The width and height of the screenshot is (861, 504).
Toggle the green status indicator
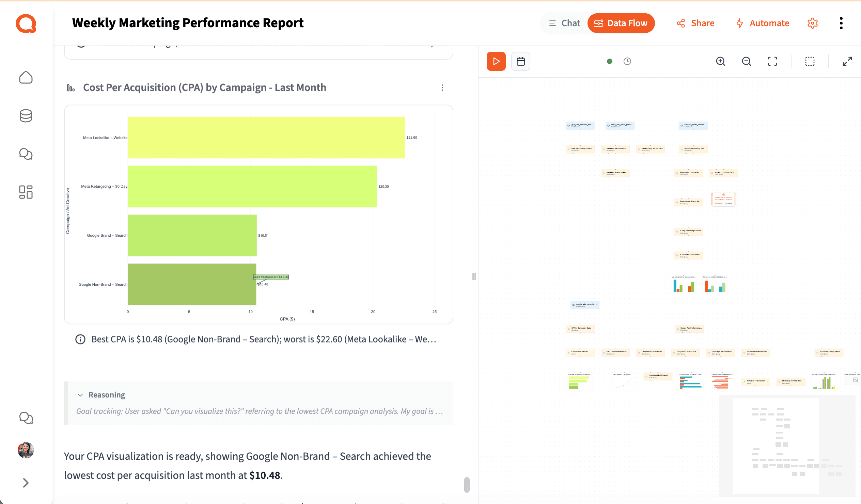pyautogui.click(x=610, y=62)
